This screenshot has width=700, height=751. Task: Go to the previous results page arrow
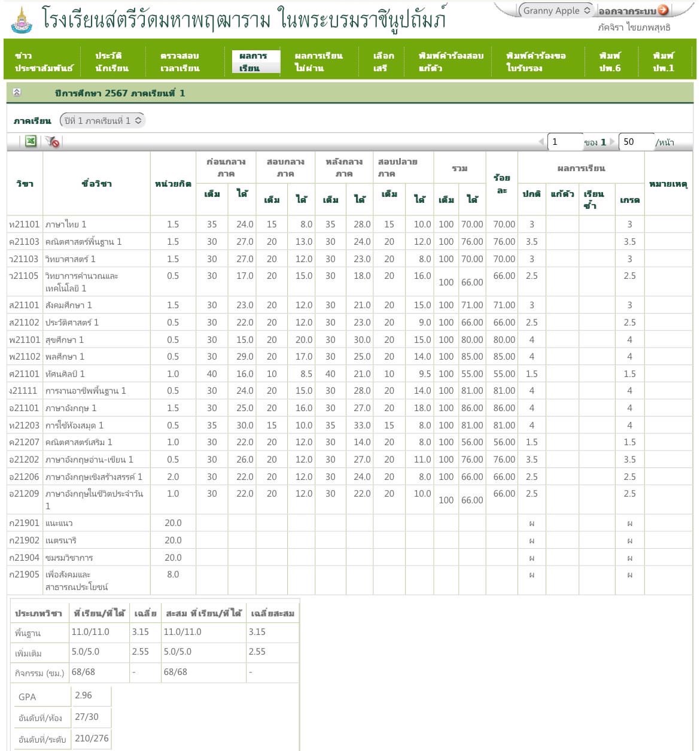click(541, 142)
